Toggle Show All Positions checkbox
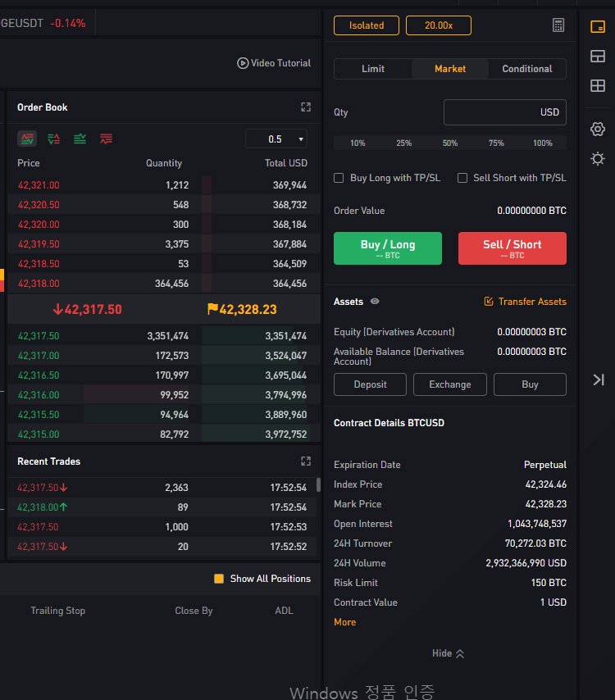 [219, 579]
